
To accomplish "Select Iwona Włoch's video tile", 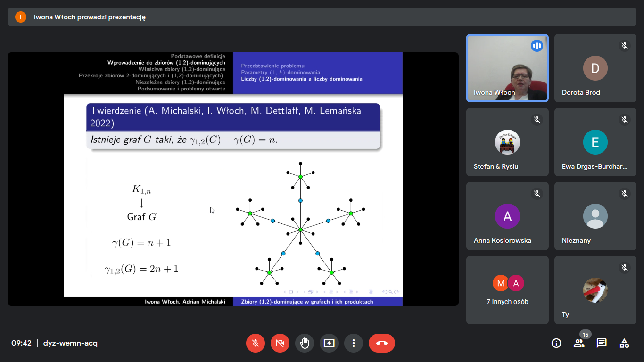I will coord(507,68).
